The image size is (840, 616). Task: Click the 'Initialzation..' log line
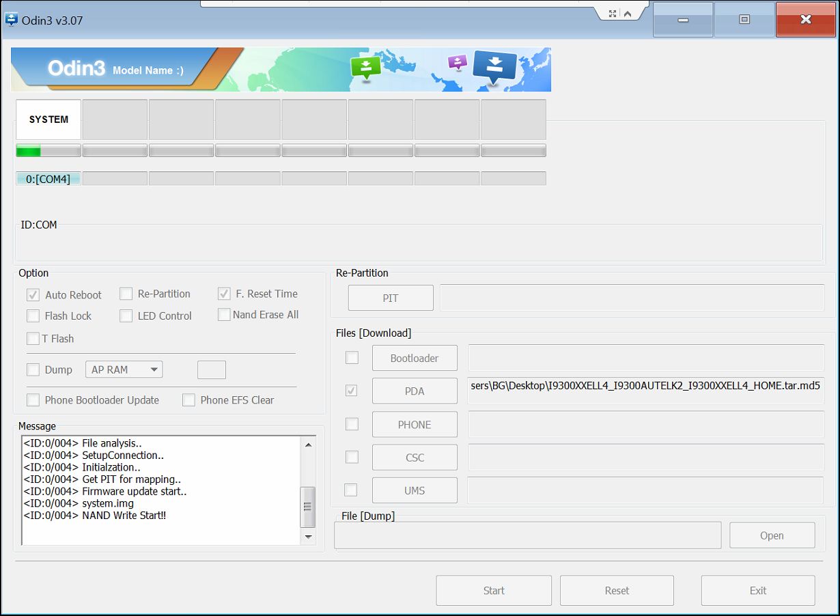[x=82, y=467]
